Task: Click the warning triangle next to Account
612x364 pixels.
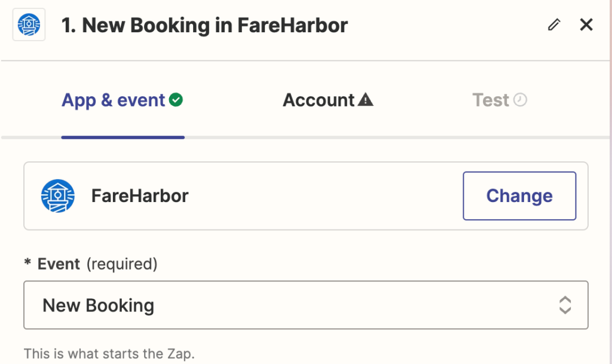Action: pos(365,99)
